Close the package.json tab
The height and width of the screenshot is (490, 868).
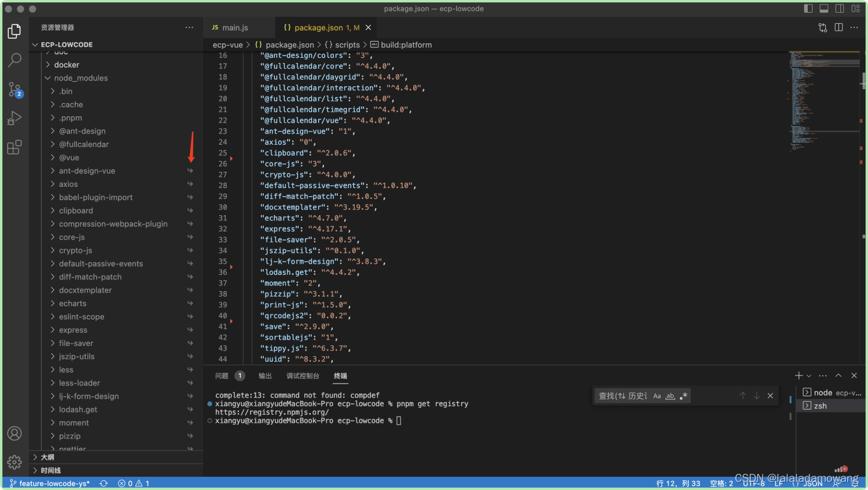coord(368,27)
